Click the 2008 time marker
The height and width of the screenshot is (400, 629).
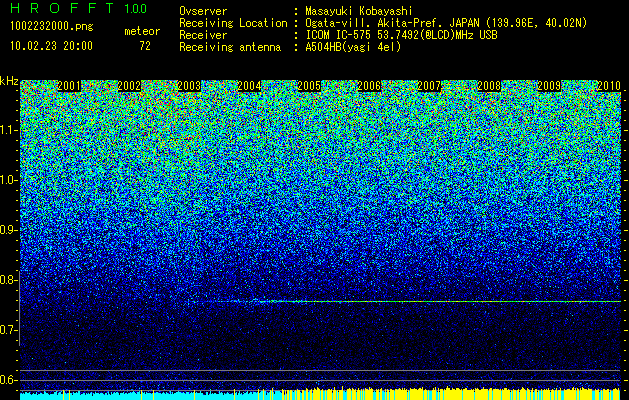tap(489, 86)
